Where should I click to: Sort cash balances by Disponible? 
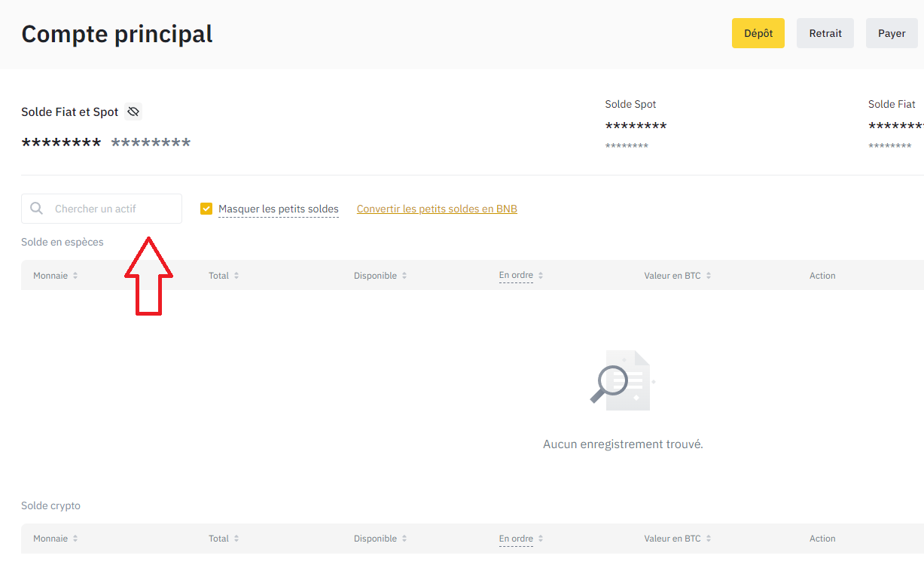click(404, 275)
